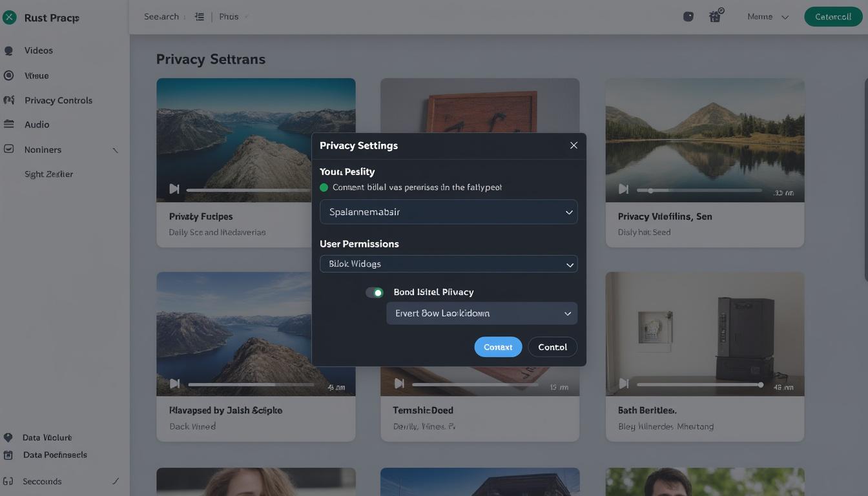Image resolution: width=868 pixels, height=496 pixels.
Task: Toggle the Noniners sidebar checkbox icon
Action: point(9,149)
